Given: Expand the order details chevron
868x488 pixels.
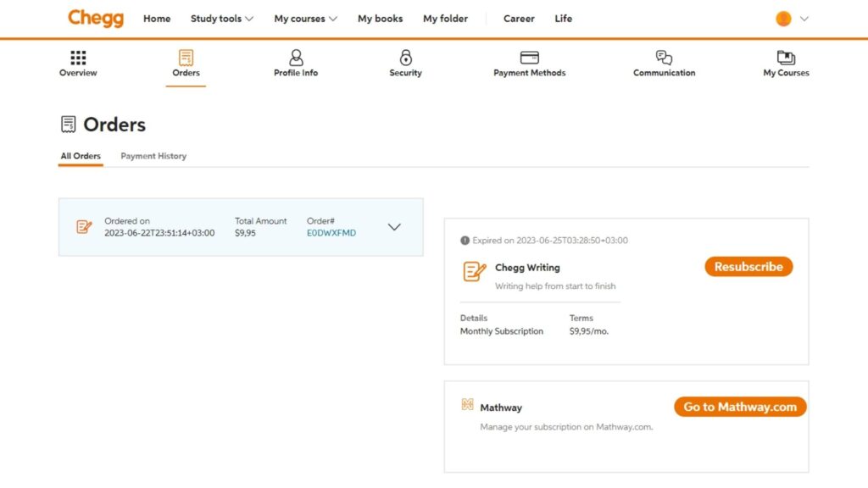Looking at the screenshot, I should pyautogui.click(x=393, y=226).
